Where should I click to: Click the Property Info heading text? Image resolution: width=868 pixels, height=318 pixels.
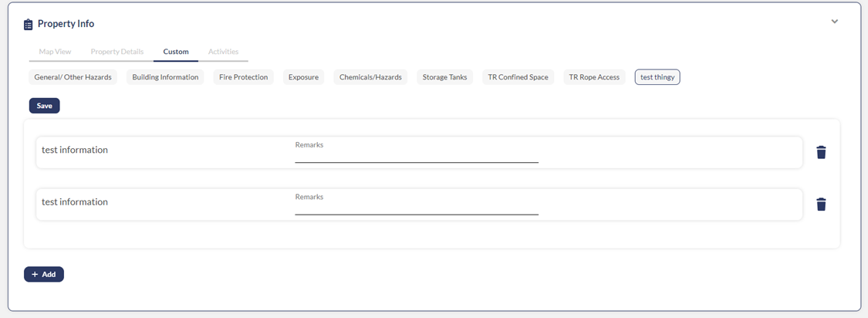tap(66, 24)
